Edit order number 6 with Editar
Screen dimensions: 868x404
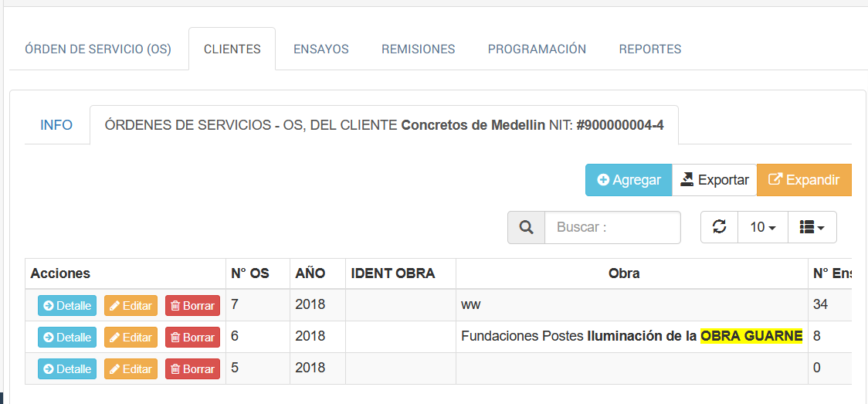tap(131, 337)
